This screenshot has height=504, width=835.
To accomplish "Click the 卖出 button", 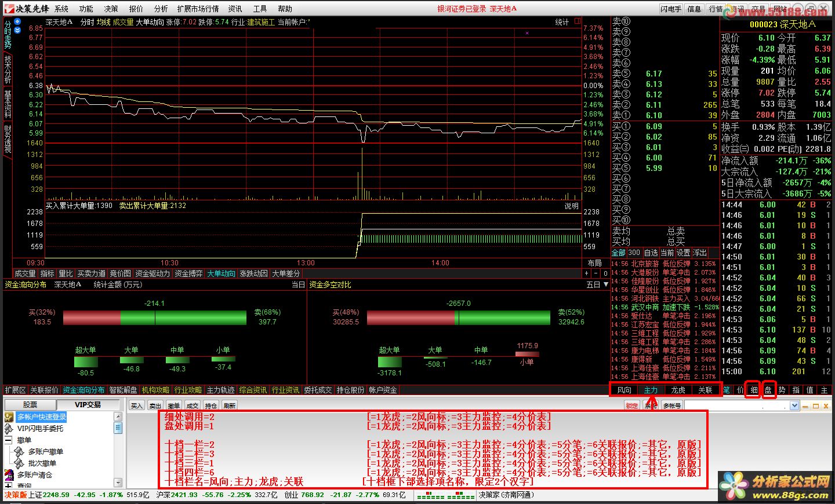I will (x=155, y=406).
